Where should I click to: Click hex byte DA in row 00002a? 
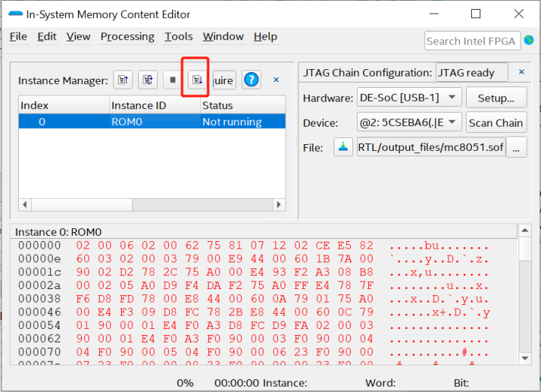point(213,285)
